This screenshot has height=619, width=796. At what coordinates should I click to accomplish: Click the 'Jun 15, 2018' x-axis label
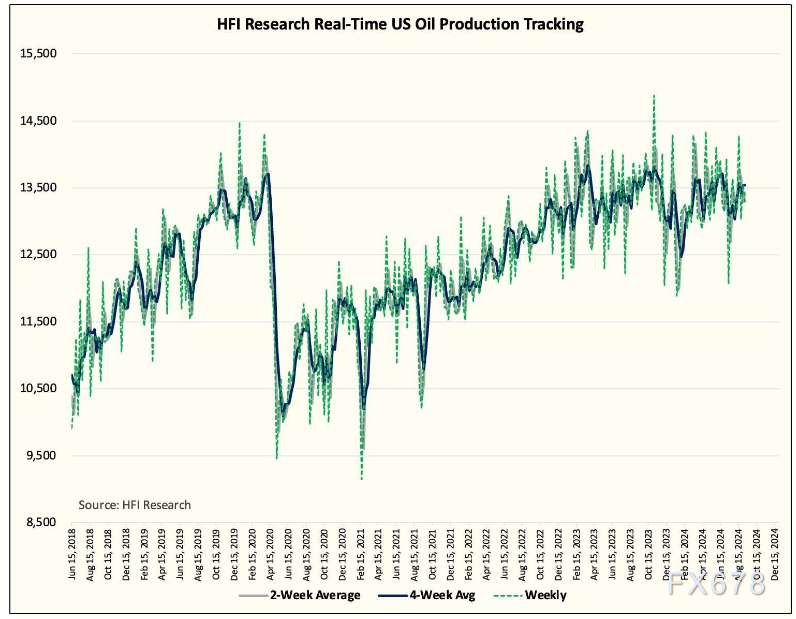(x=72, y=555)
